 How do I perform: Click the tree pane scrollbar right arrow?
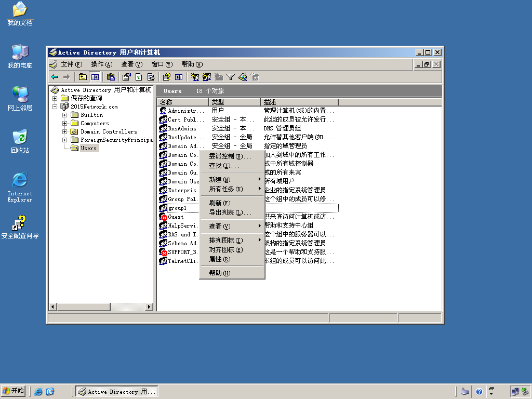tap(149, 307)
